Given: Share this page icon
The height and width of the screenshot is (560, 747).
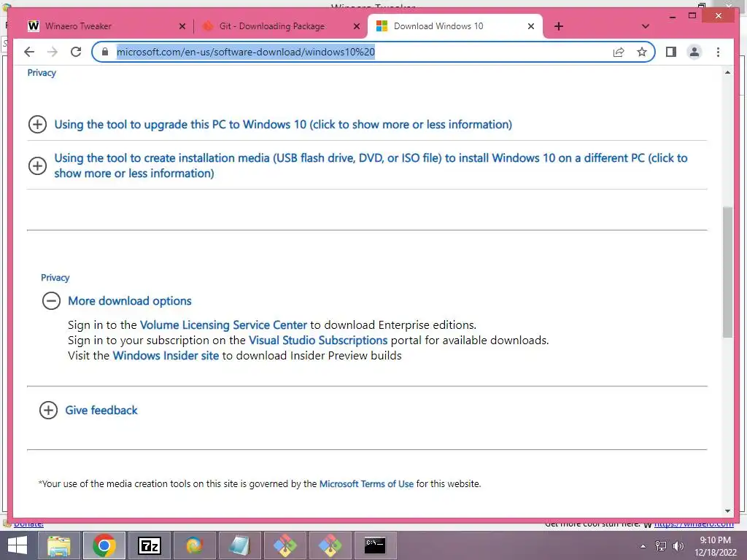Looking at the screenshot, I should [x=619, y=52].
